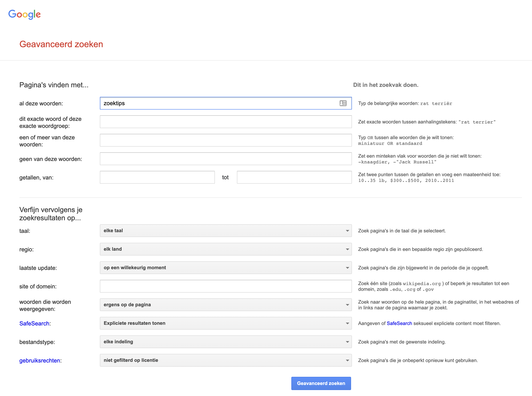The width and height of the screenshot is (532, 396).
Task: Click the Google logo
Action: pos(24,14)
